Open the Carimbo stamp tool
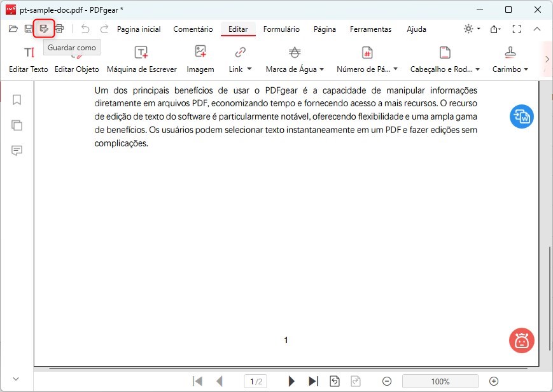Viewport: 553px width, 392px height. (509, 57)
